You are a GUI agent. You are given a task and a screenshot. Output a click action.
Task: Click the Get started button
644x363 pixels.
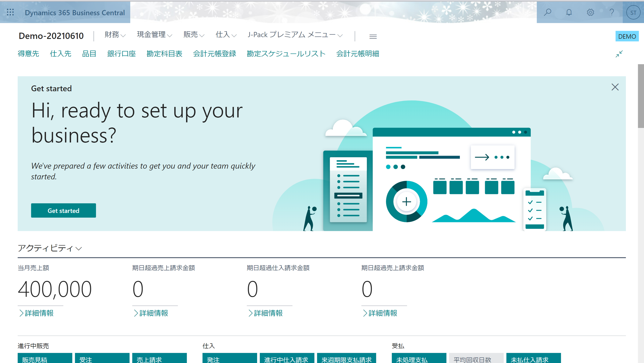click(64, 211)
